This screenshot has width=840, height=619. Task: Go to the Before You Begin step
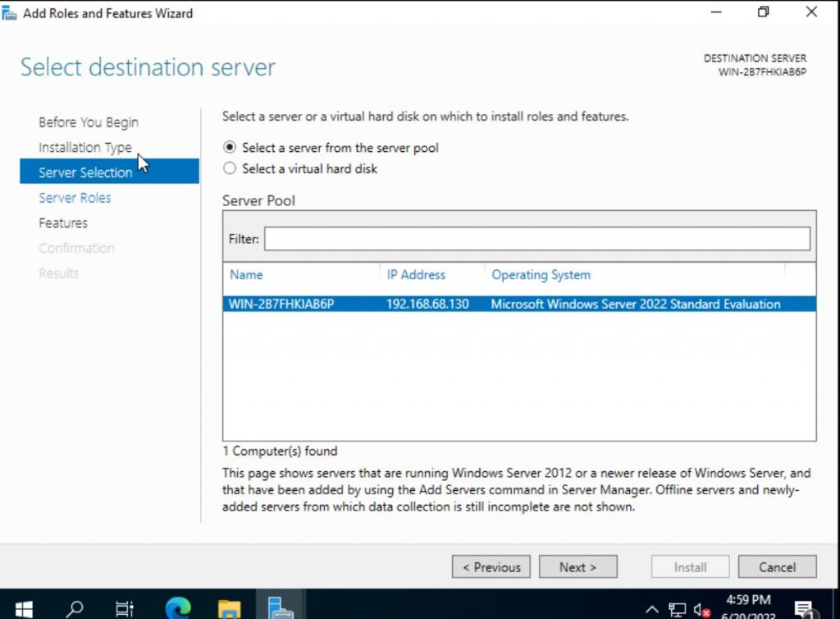click(x=88, y=122)
